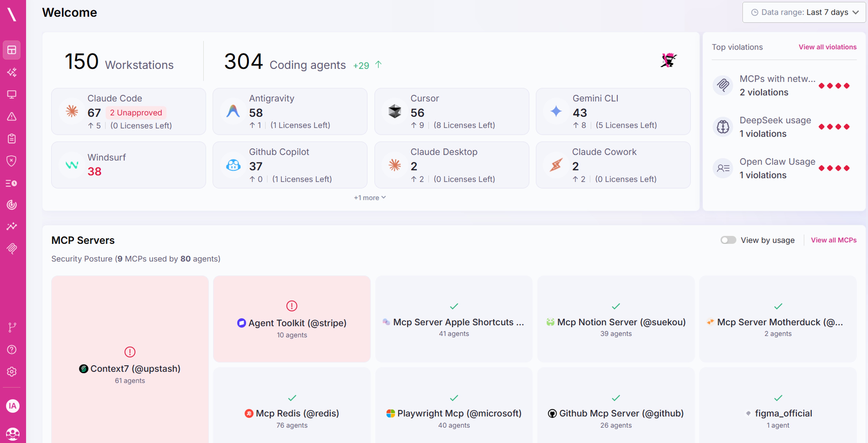This screenshot has height=443, width=868.
Task: Click Gemini CLI's 5 Licenses Left text
Action: (626, 125)
